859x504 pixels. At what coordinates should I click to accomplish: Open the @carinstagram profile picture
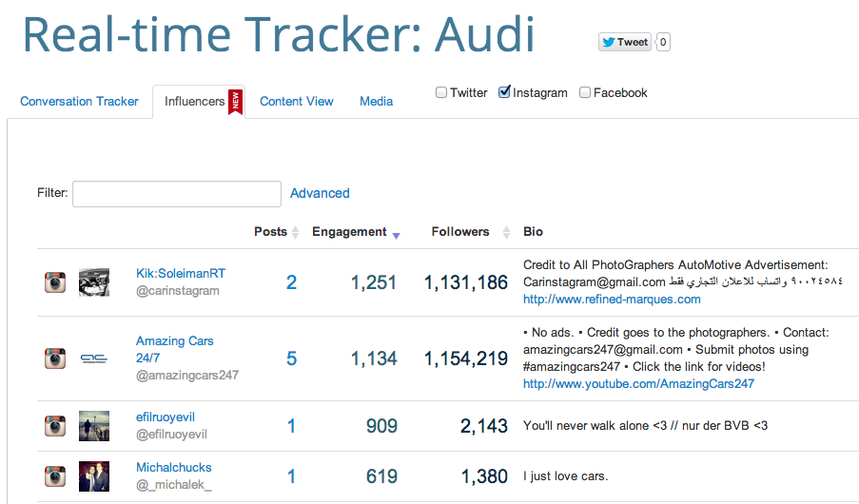94,282
